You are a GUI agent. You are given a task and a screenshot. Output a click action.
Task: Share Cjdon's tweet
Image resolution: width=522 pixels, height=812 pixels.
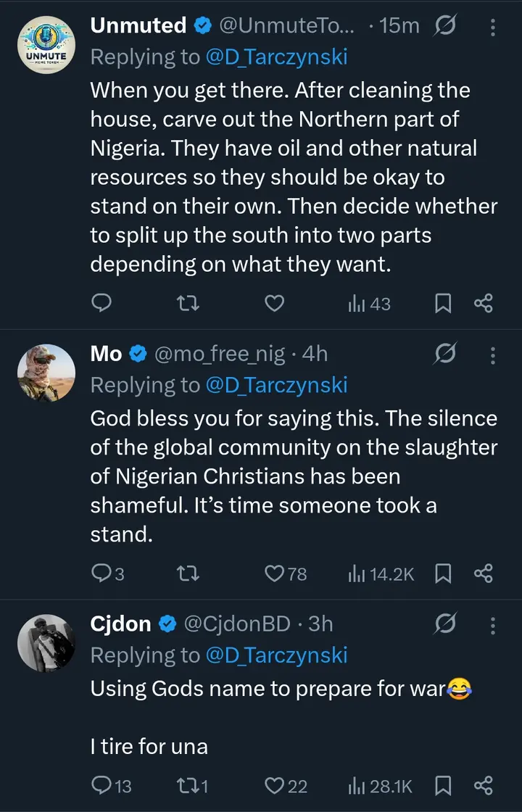pyautogui.click(x=484, y=785)
